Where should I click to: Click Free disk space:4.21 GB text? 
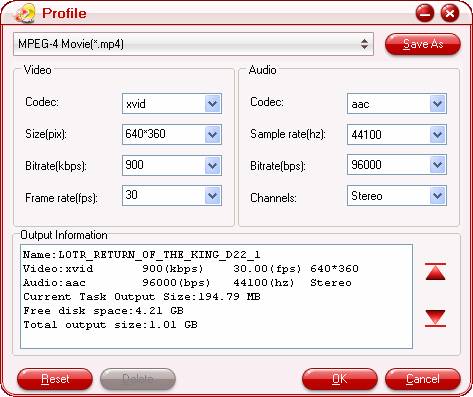(x=103, y=311)
